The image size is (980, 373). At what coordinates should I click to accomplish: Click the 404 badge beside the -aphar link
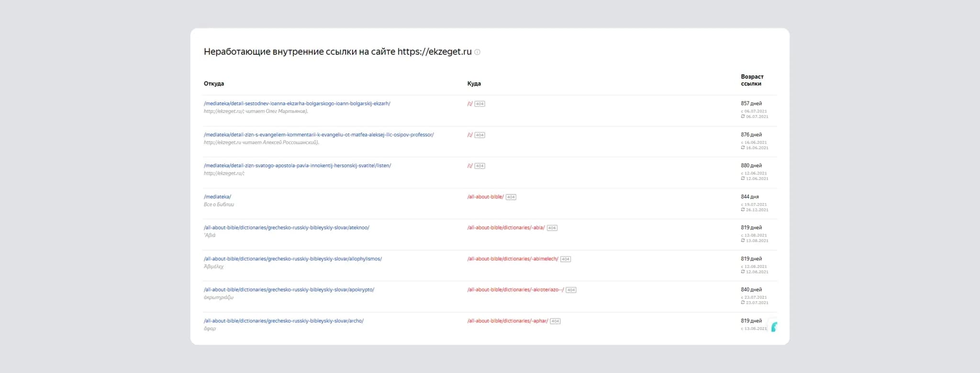pos(555,321)
